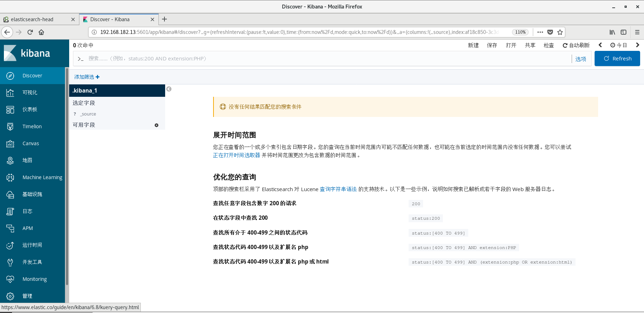Viewport: 644px width, 313px height.
Task: Click 保存 (Save) in top menu
Action: [x=492, y=45]
